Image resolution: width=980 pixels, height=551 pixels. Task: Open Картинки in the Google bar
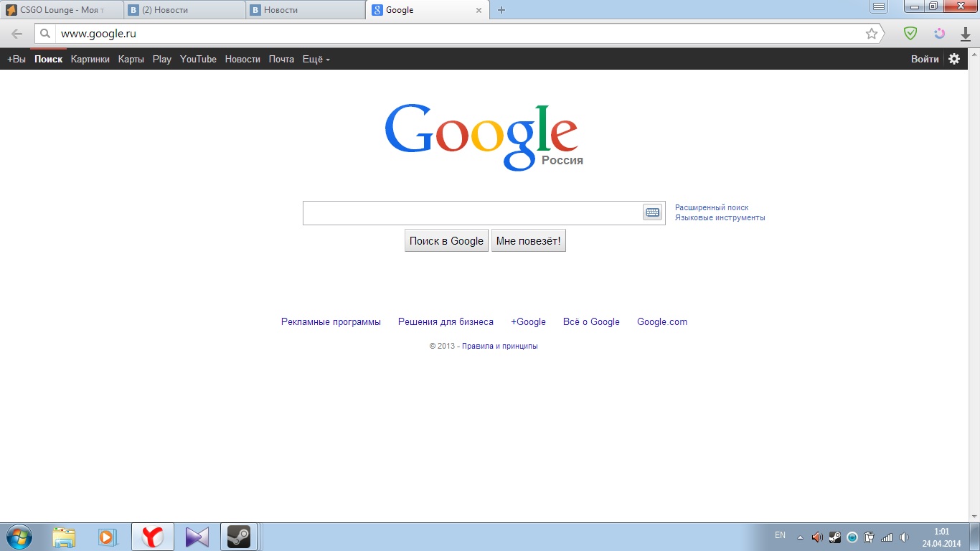(x=90, y=59)
